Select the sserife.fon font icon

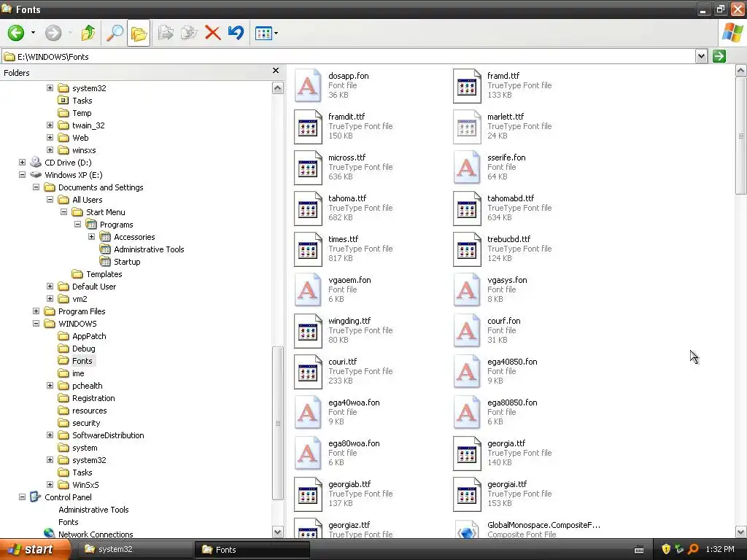pyautogui.click(x=467, y=168)
